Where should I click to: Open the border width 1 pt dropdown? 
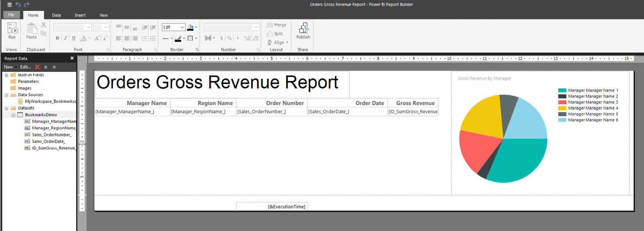click(x=182, y=27)
